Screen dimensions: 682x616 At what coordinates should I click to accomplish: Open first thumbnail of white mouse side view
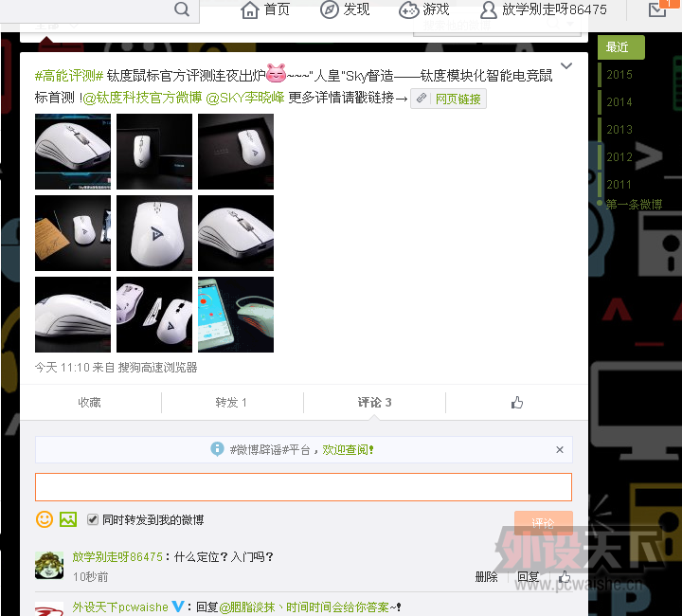73,152
